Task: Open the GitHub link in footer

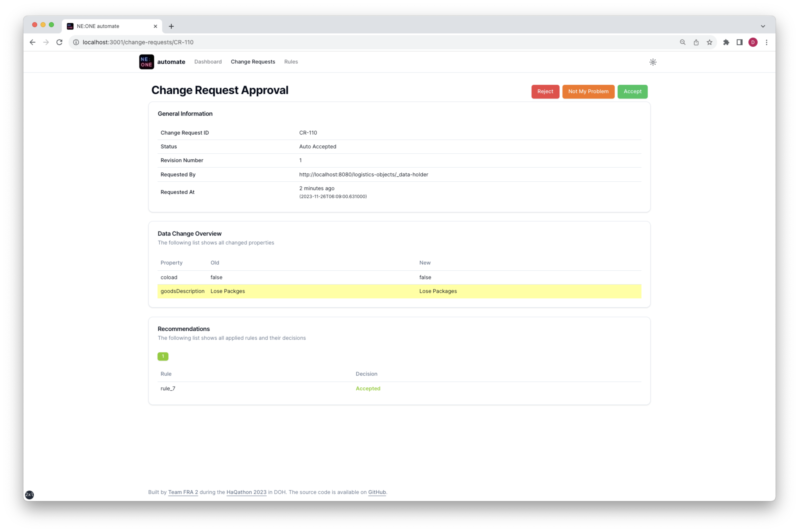Action: [x=377, y=492]
